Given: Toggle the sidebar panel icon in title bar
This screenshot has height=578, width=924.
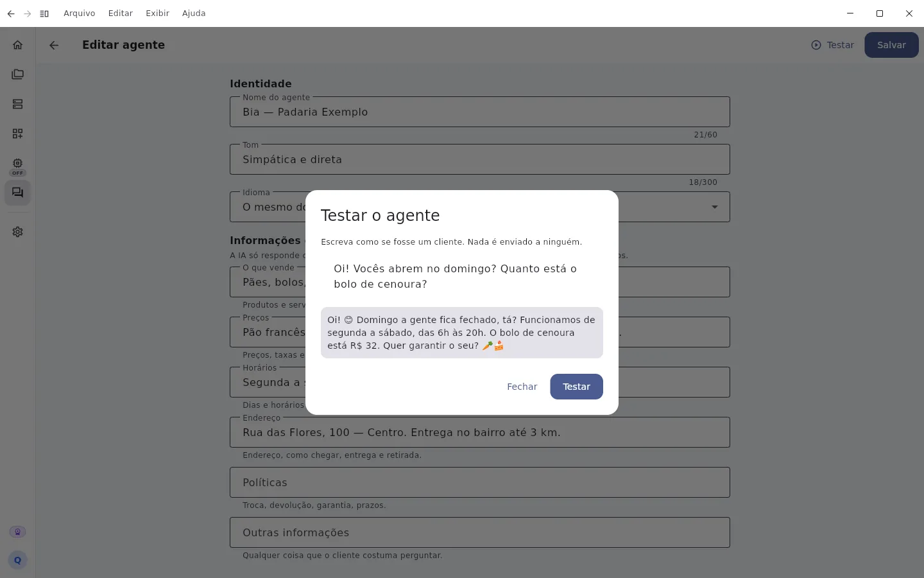Looking at the screenshot, I should point(44,13).
